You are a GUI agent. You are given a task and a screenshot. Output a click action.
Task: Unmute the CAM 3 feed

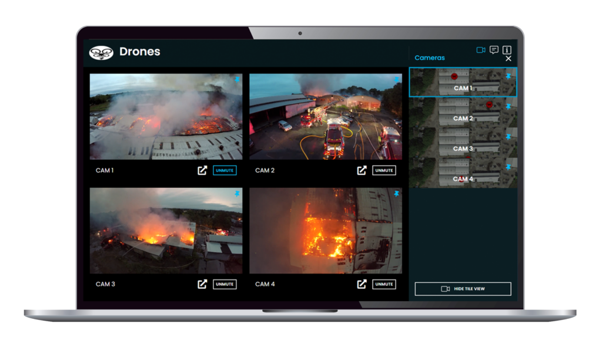click(x=225, y=284)
